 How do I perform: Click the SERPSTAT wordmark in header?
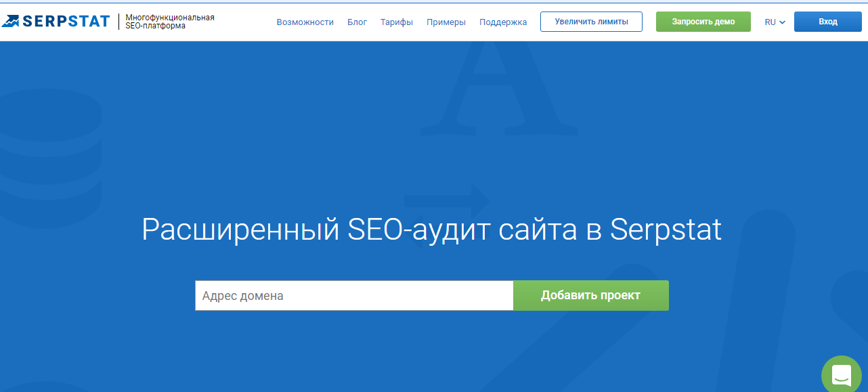(x=66, y=22)
